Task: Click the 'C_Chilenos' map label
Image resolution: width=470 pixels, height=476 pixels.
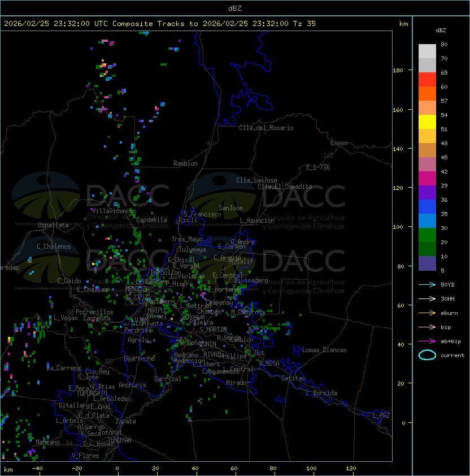Action: point(54,246)
